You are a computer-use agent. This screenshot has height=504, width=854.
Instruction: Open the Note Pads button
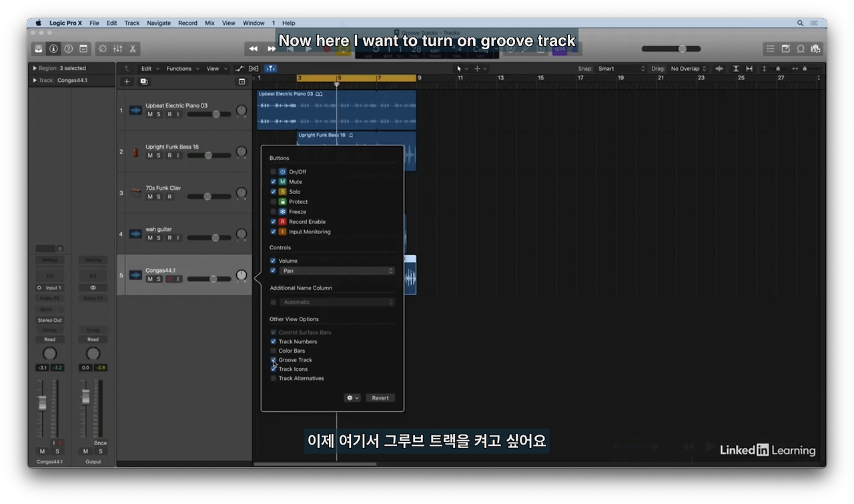(785, 49)
